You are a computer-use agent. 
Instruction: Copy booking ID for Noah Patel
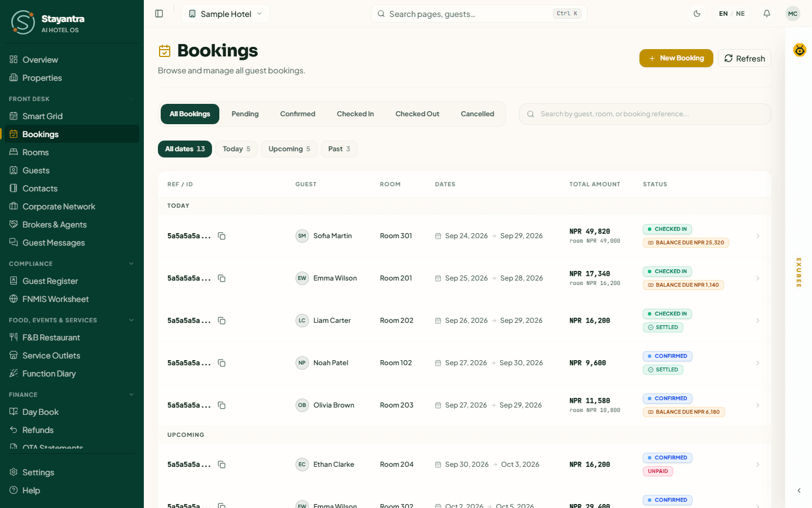point(222,363)
